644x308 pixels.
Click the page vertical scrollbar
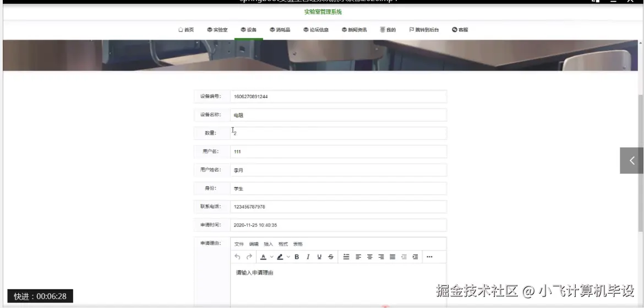coord(640,163)
